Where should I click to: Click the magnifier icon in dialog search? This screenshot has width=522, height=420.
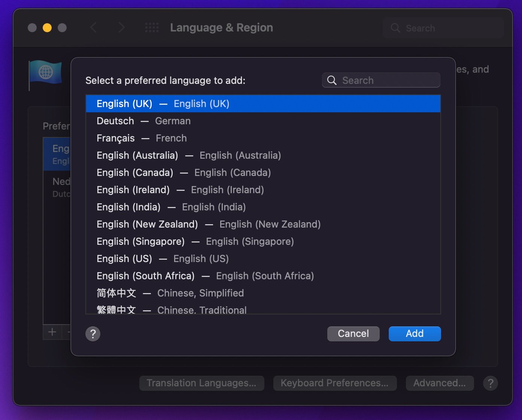pos(332,80)
